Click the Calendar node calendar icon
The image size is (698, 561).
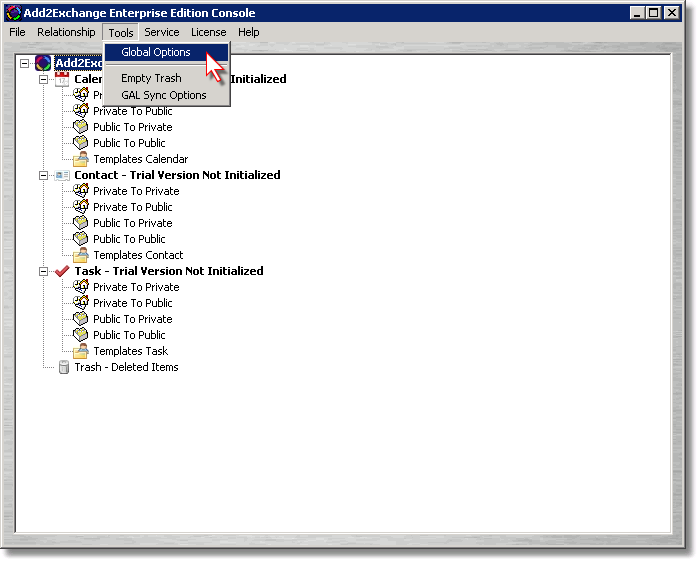(62, 79)
